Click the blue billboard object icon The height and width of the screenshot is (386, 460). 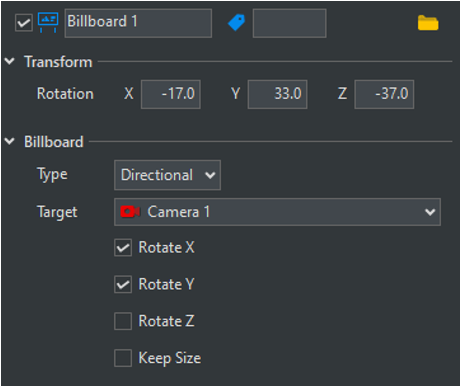point(48,22)
